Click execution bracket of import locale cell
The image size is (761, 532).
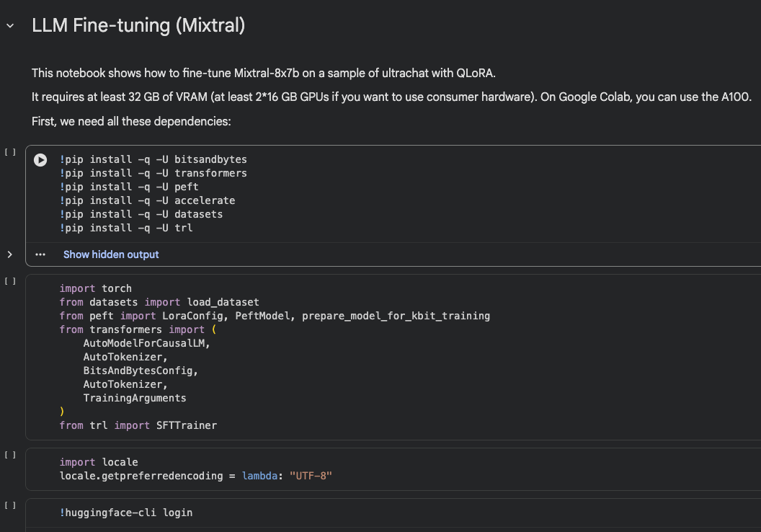(10, 455)
